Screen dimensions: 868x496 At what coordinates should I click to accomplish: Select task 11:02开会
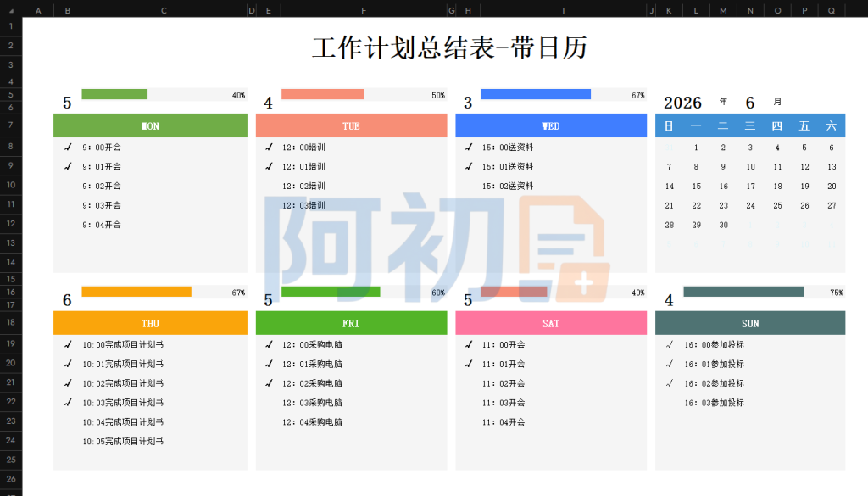(504, 383)
